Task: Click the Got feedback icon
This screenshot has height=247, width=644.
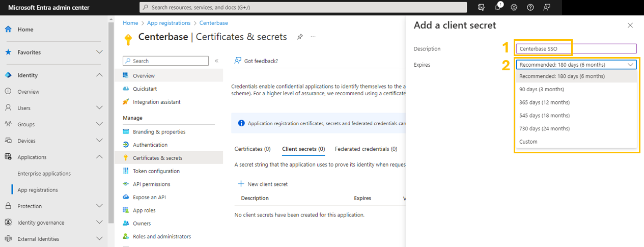Action: [x=238, y=61]
